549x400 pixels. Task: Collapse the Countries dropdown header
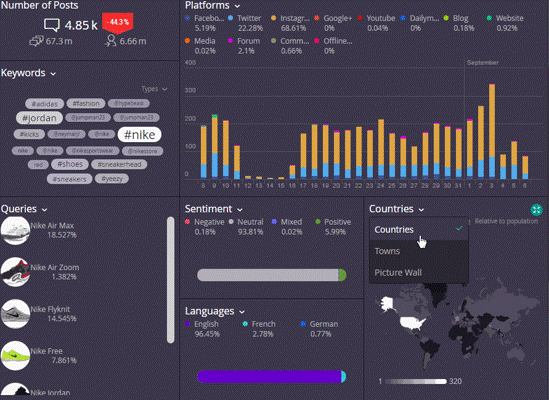click(396, 209)
